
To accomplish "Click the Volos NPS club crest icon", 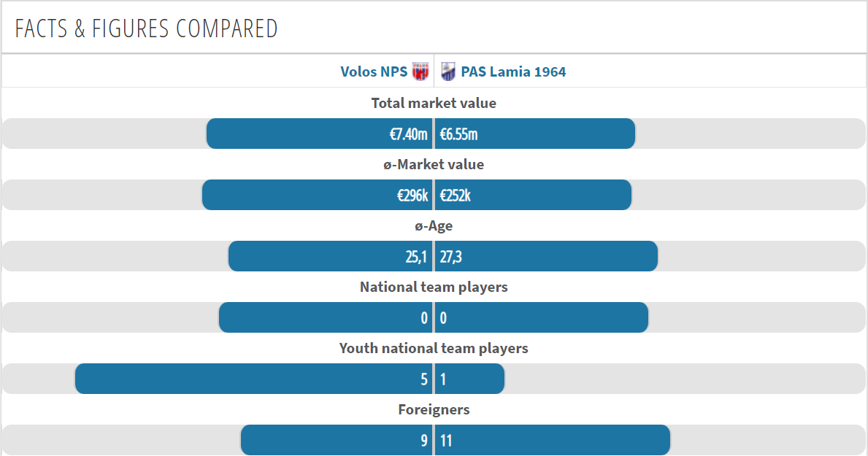I will pyautogui.click(x=420, y=72).
